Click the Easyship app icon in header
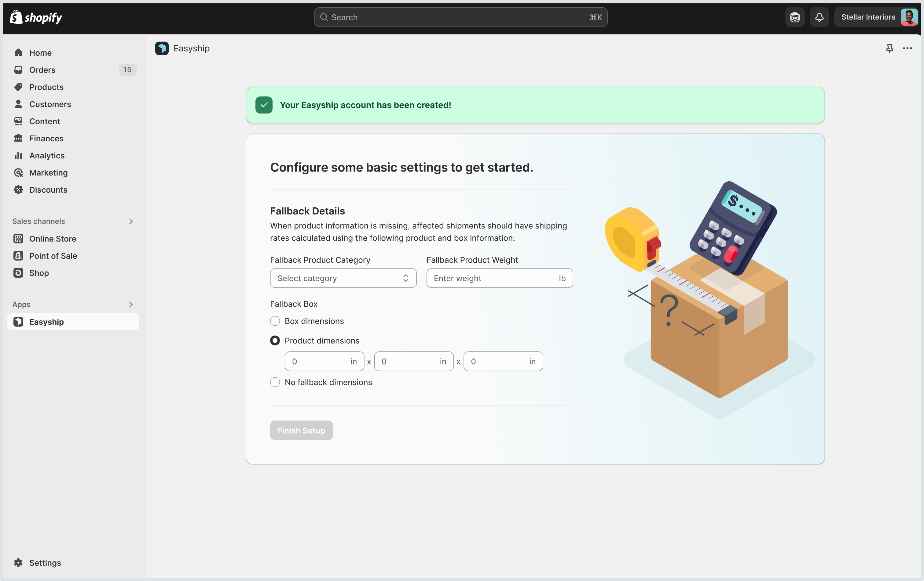The width and height of the screenshot is (924, 581). tap(162, 48)
